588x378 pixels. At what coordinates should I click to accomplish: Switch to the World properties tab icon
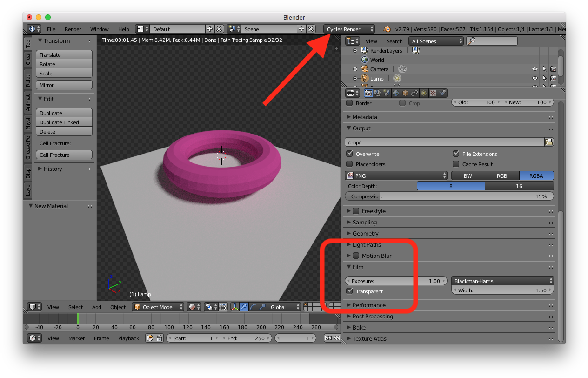click(396, 93)
